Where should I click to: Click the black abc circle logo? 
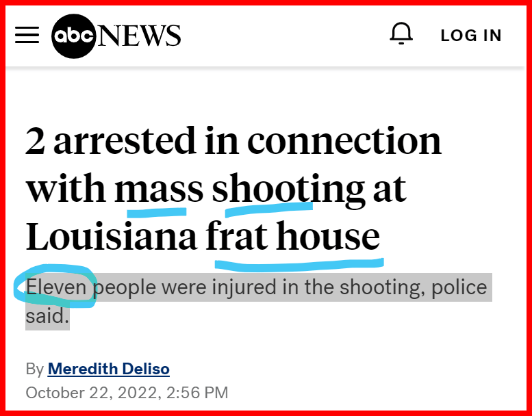tap(74, 35)
